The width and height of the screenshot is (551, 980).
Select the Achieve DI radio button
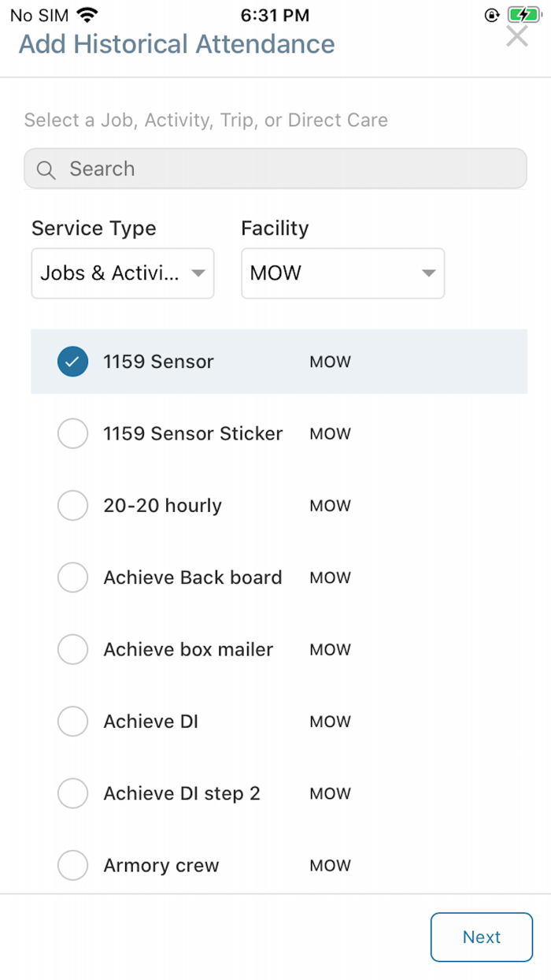(73, 722)
